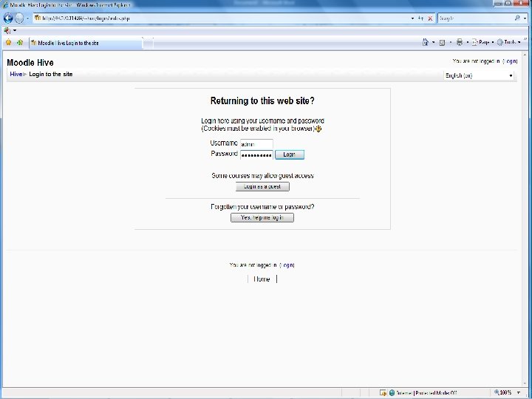
Task: Open the Page menu
Action: pos(482,42)
